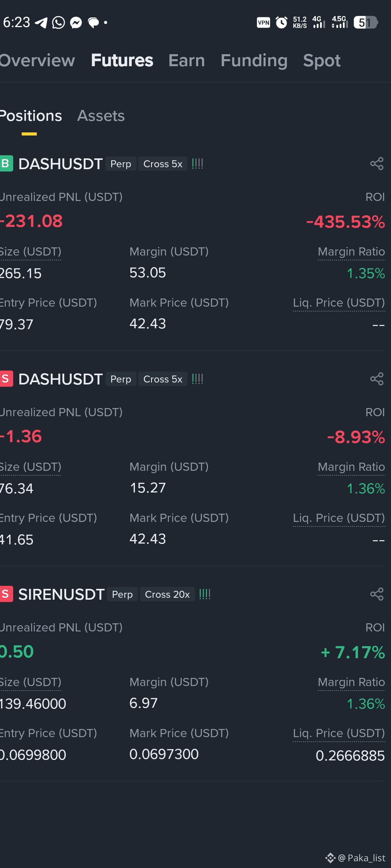Screen dimensions: 391x868
Task: Share the DASHUSDT long position
Action: click(x=377, y=164)
